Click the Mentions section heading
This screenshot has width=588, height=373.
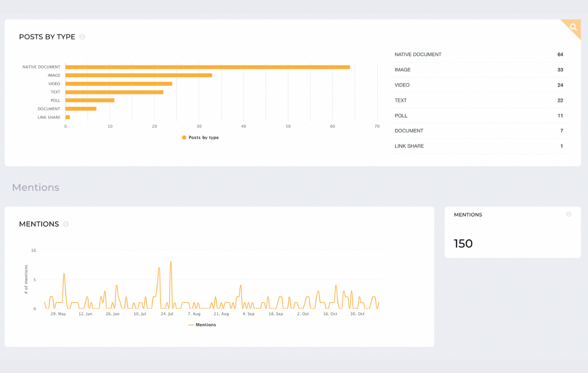click(36, 187)
